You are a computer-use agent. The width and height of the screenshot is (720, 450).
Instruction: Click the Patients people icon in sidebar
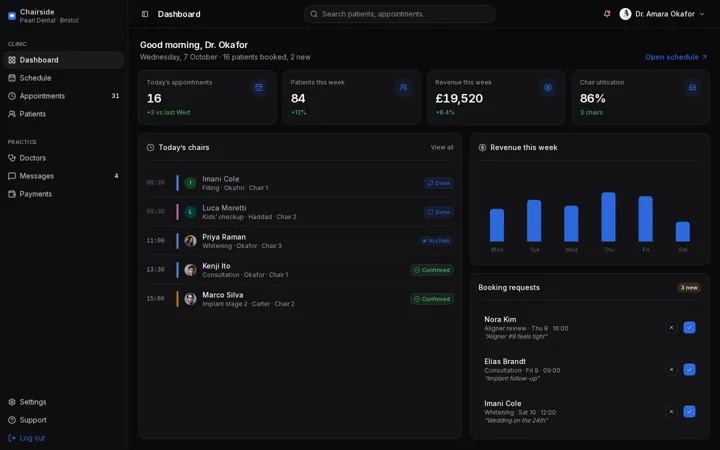pos(12,113)
